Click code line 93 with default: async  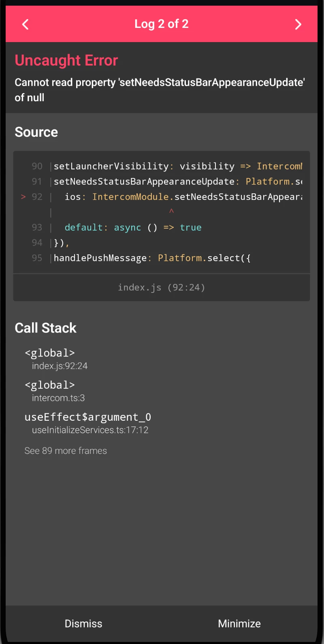pyautogui.click(x=133, y=228)
